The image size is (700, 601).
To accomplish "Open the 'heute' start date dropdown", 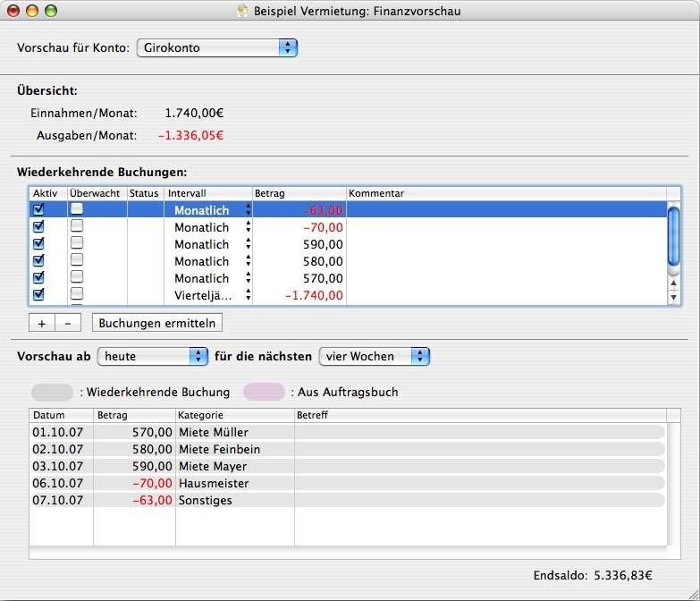I will pos(152,356).
